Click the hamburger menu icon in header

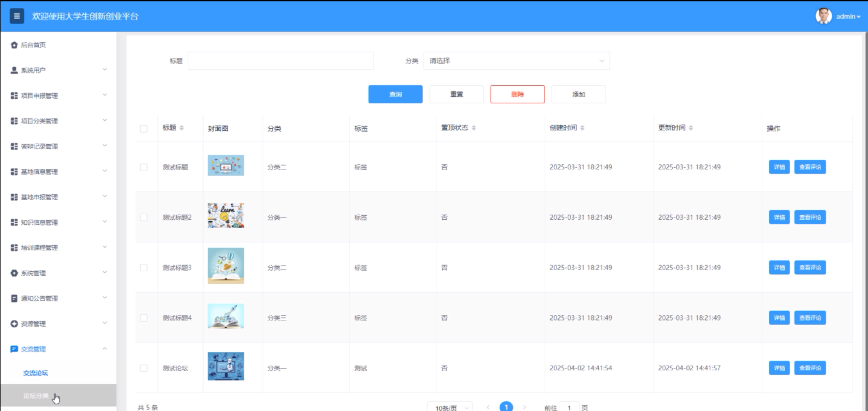point(16,16)
